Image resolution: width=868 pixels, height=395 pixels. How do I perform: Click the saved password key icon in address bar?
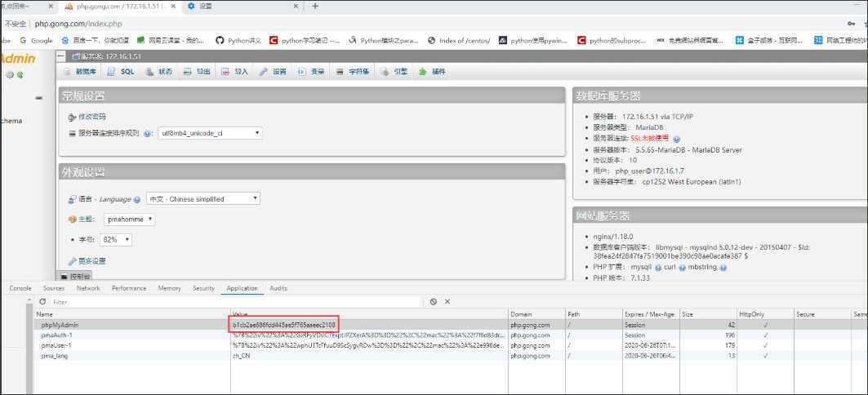coord(852,24)
